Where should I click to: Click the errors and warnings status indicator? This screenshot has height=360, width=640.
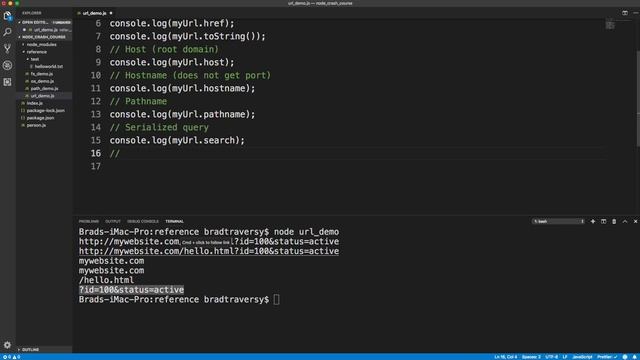(11, 357)
